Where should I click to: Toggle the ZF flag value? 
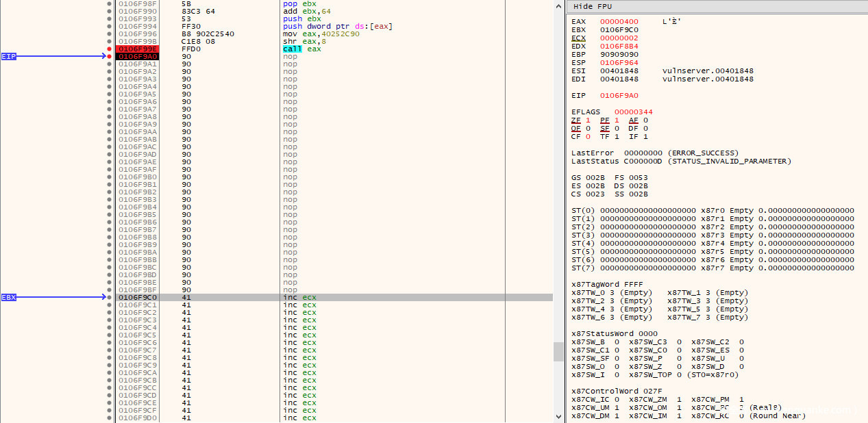coord(586,120)
